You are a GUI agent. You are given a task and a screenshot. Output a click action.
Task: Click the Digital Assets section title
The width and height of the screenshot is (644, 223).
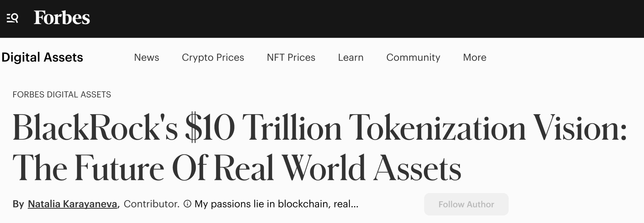42,57
